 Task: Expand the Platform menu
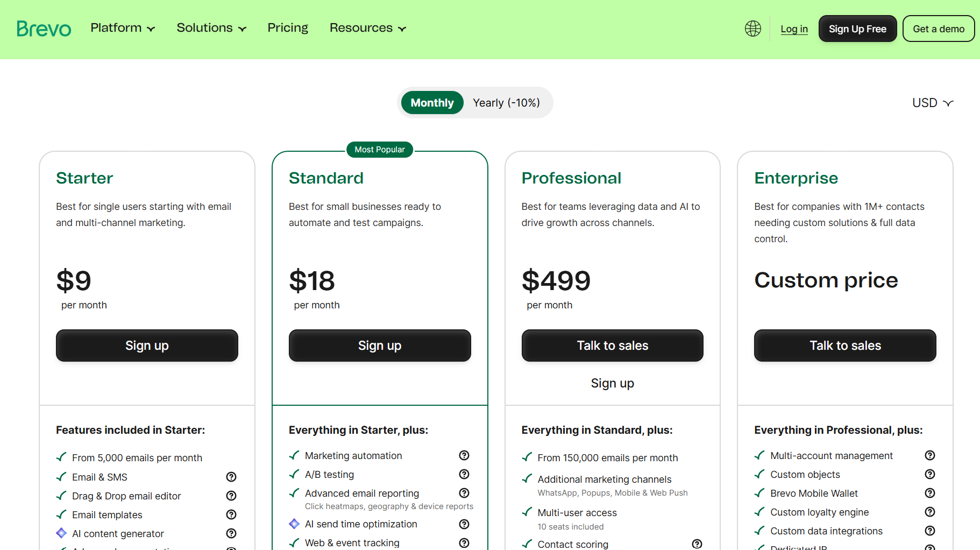[x=123, y=28]
